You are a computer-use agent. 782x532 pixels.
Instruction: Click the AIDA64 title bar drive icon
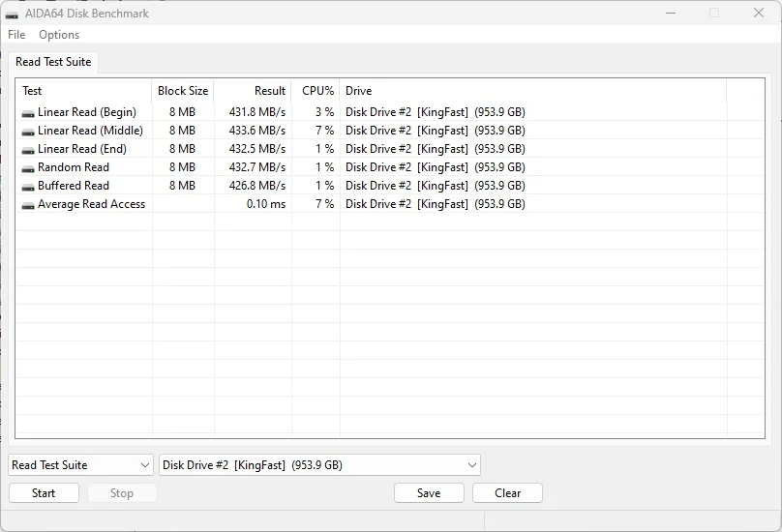coord(12,14)
